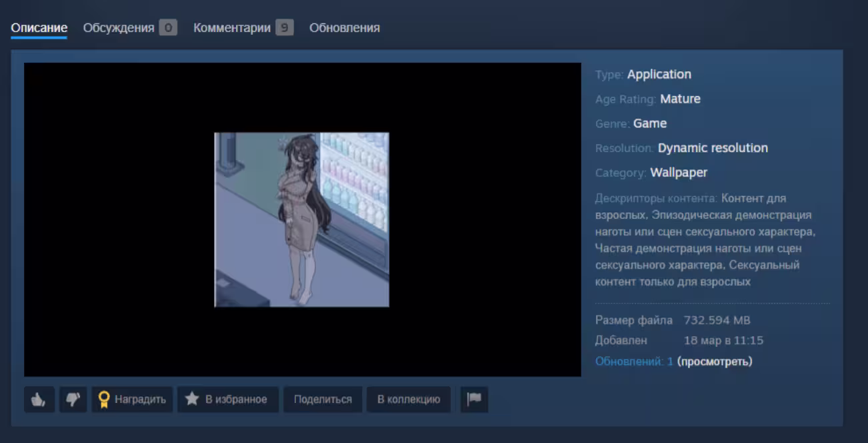Screen dimensions: 868x443
Task: Click the flag report icon
Action: tap(474, 400)
